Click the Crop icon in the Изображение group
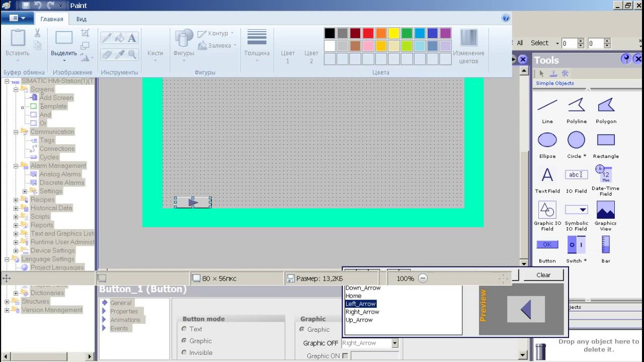 click(85, 33)
